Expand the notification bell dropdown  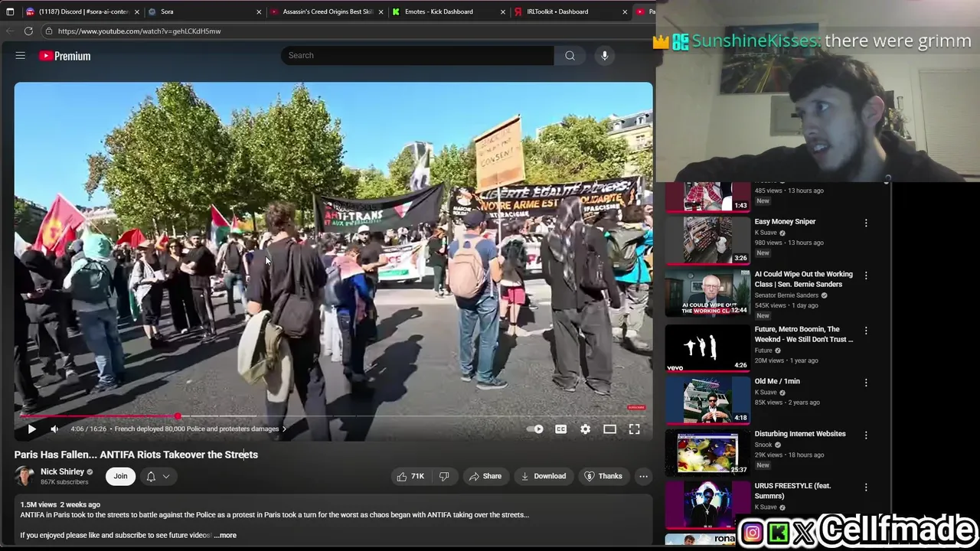point(158,476)
